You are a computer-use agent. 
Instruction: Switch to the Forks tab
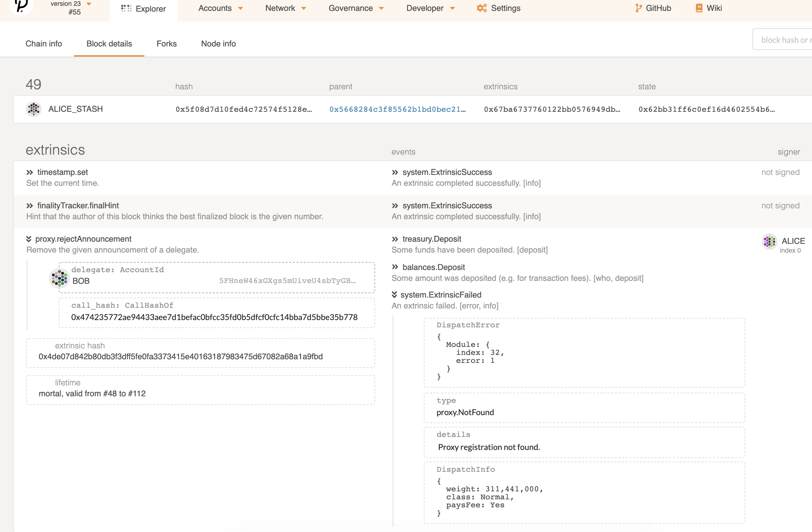167,44
